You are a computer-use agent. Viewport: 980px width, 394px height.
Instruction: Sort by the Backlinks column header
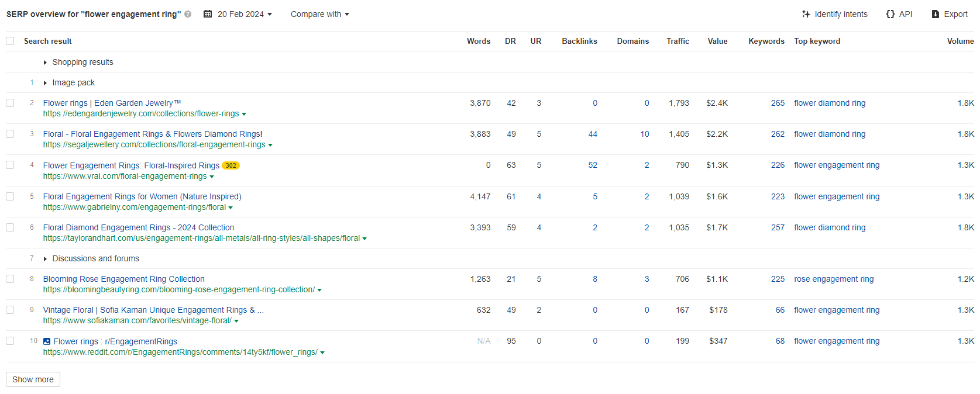pos(579,41)
